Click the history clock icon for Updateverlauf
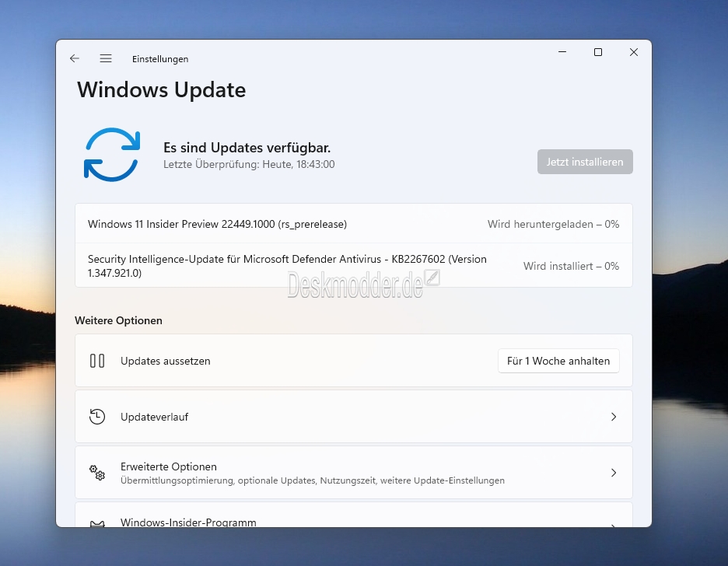The width and height of the screenshot is (728, 566). point(97,417)
